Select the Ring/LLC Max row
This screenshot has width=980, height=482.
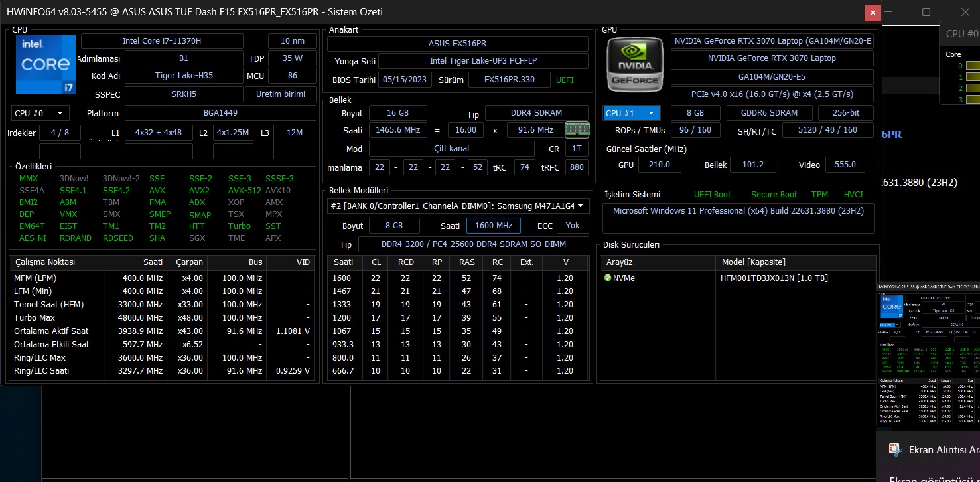[162, 358]
